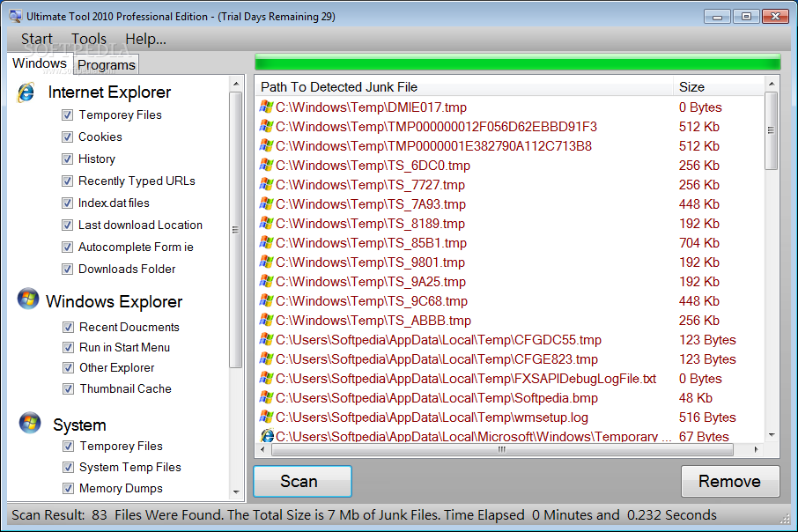The image size is (798, 532).
Task: Click file icon beside CFGDC55.tmp
Action: 266,339
